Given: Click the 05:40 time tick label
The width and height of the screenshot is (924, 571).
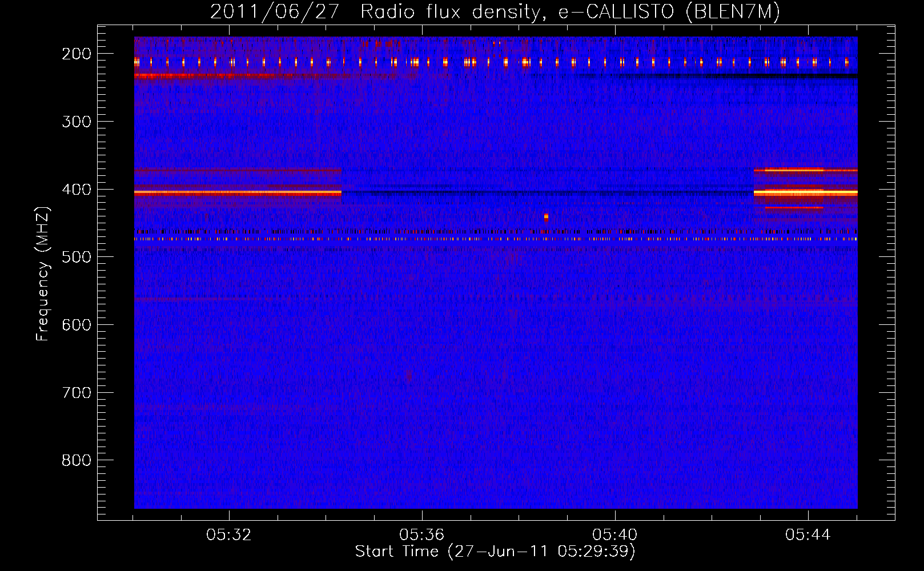Looking at the screenshot, I should click(615, 534).
